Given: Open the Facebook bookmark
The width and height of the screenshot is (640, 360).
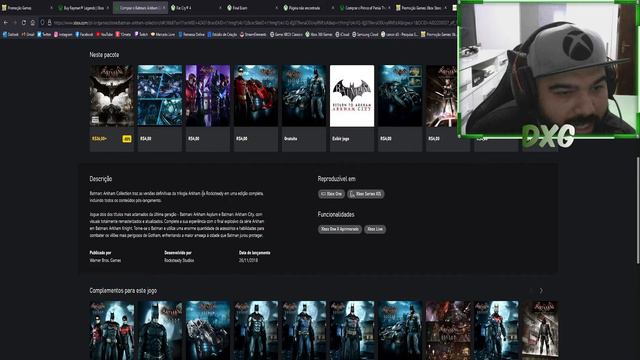Looking at the screenshot, I should pyautogui.click(x=84, y=35).
